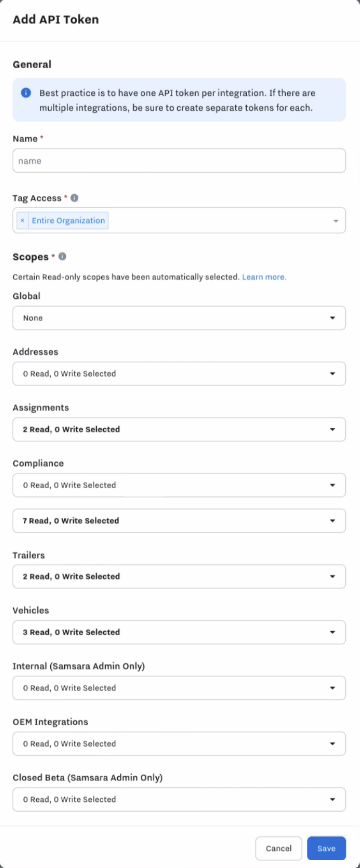Expand the Assignments scope dropdown

[179, 429]
